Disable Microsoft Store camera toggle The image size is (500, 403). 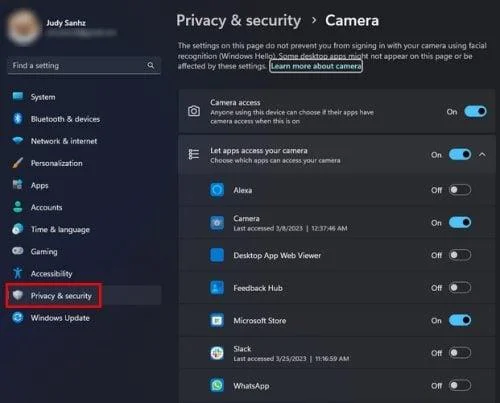460,320
